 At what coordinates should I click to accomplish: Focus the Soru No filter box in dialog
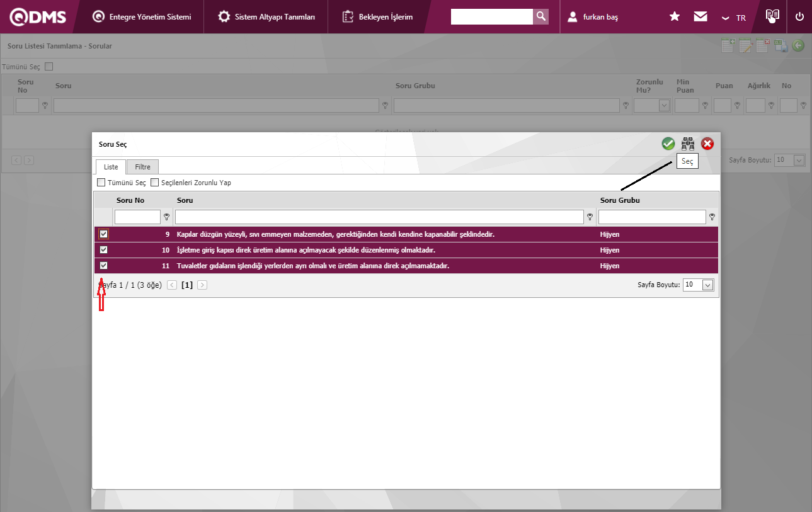click(138, 217)
